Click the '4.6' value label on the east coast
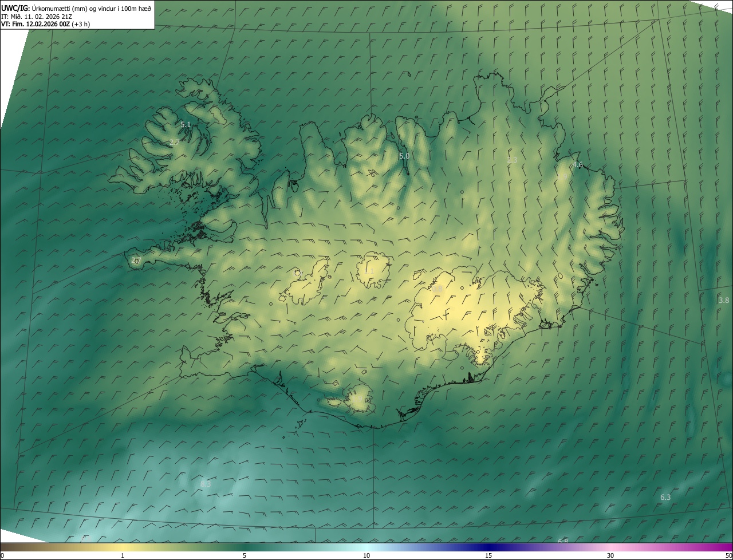The image size is (733, 560). [x=578, y=165]
